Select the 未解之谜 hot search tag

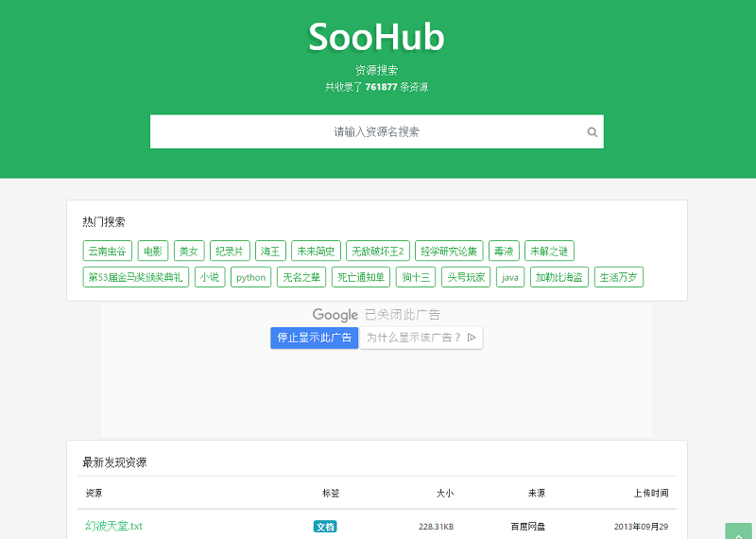[549, 251]
